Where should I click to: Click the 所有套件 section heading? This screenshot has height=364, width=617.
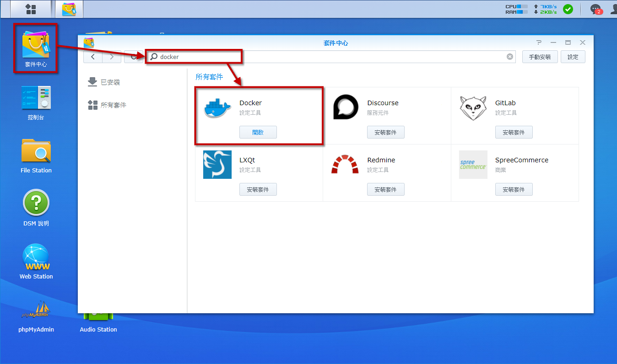(x=209, y=77)
